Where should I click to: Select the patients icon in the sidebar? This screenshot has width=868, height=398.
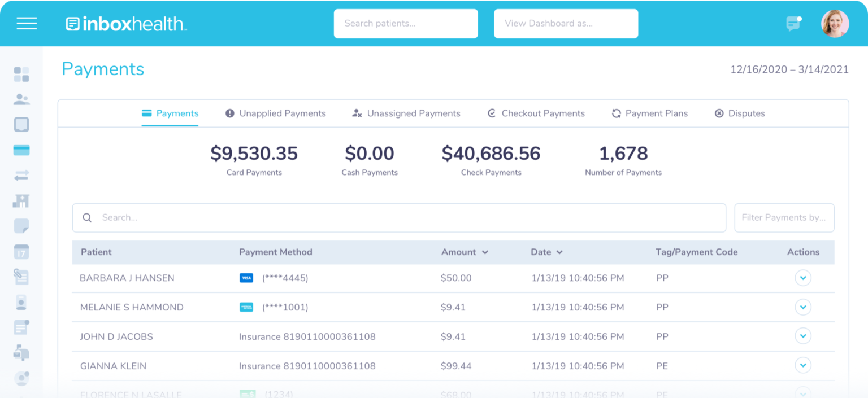pos(21,99)
